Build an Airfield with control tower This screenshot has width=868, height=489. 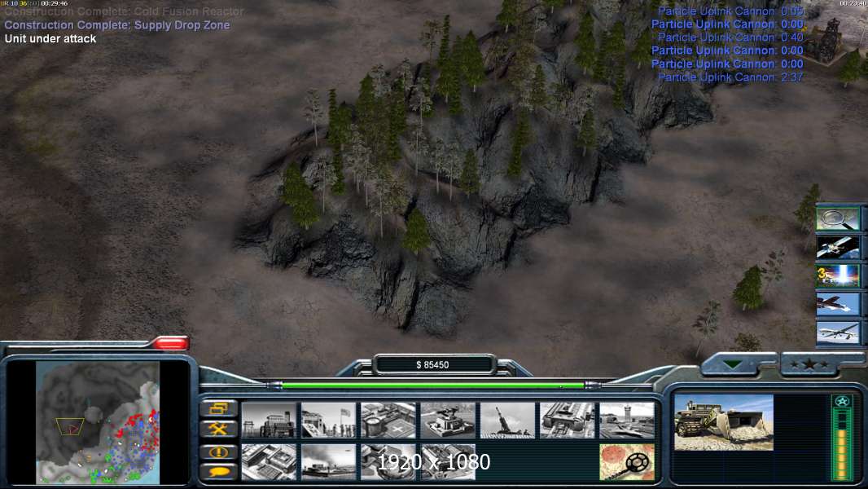[627, 421]
